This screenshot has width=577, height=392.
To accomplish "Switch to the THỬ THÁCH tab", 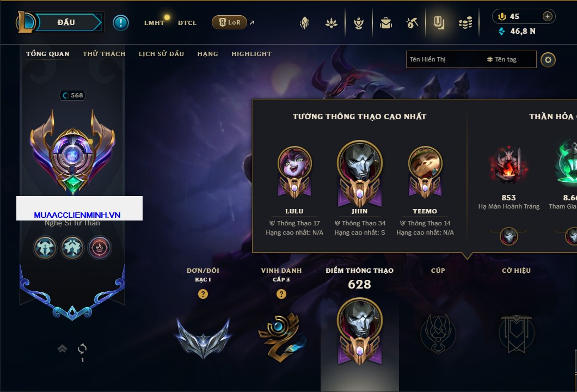I will tap(104, 54).
